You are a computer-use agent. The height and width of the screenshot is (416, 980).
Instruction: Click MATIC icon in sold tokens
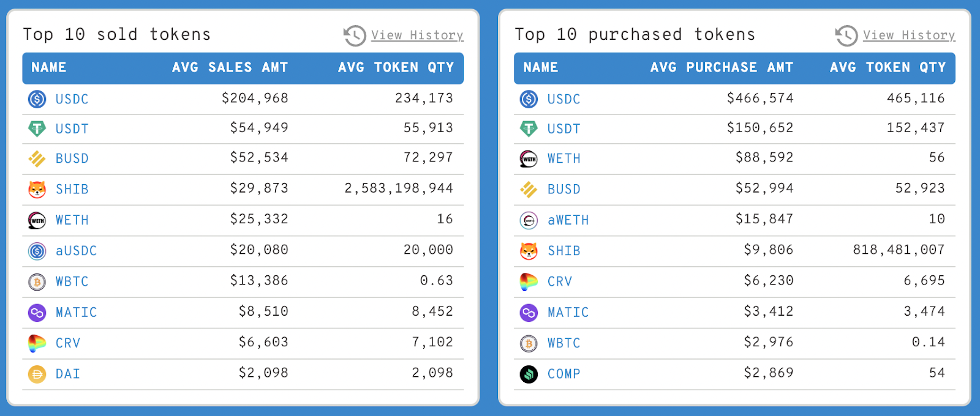click(37, 313)
